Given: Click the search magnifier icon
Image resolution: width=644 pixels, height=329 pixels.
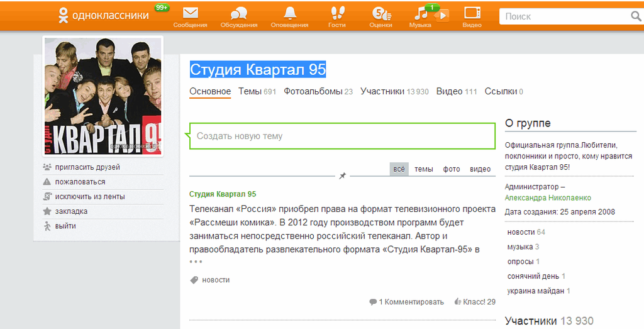Looking at the screenshot, I should click(636, 16).
